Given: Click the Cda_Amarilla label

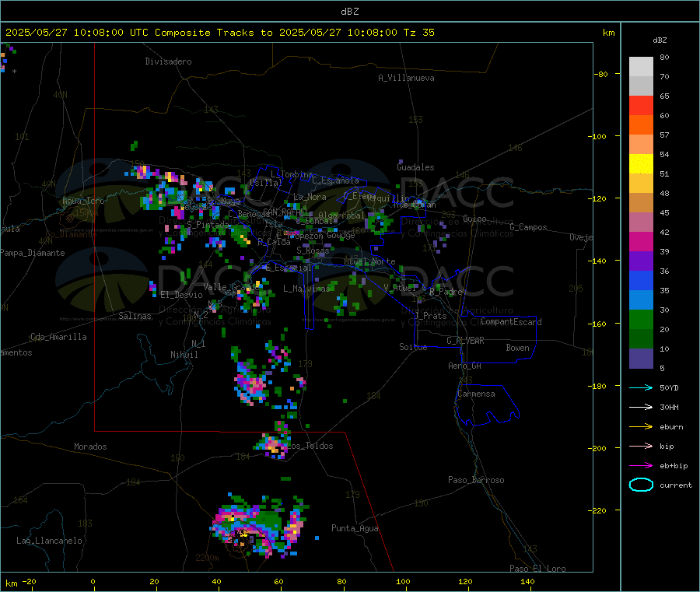Looking at the screenshot, I should 58,337.
